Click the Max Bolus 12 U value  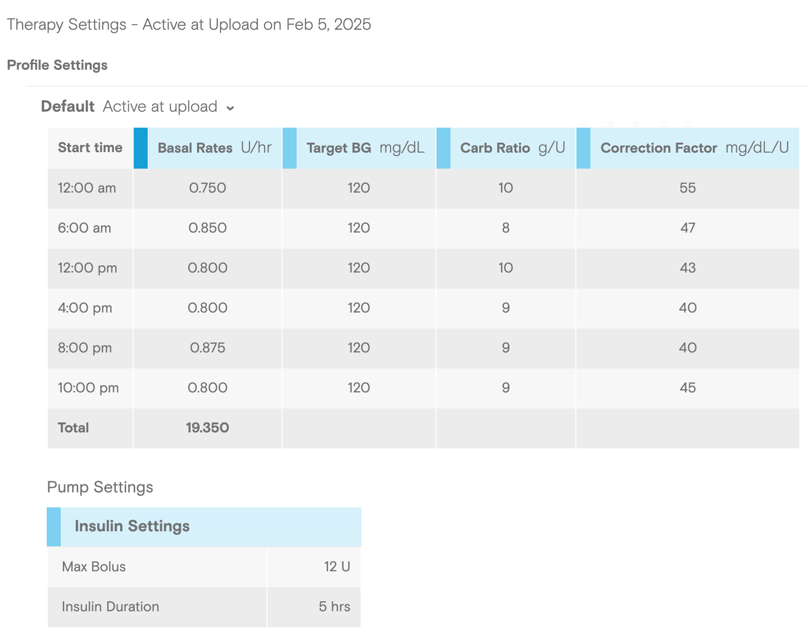tap(336, 567)
